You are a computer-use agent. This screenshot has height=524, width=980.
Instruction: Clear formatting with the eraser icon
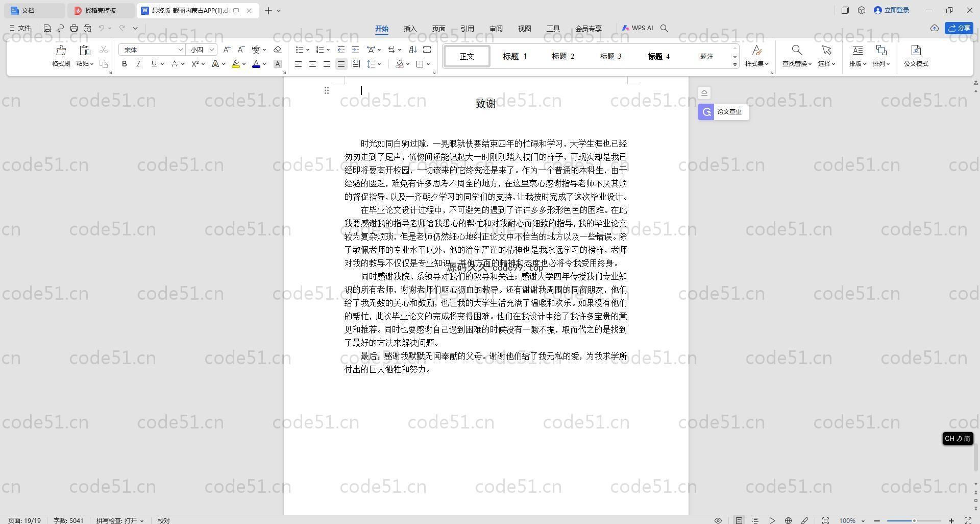(x=277, y=50)
